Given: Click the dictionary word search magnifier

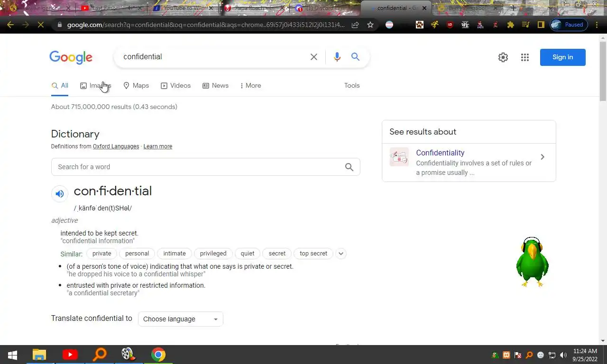Looking at the screenshot, I should tap(349, 167).
